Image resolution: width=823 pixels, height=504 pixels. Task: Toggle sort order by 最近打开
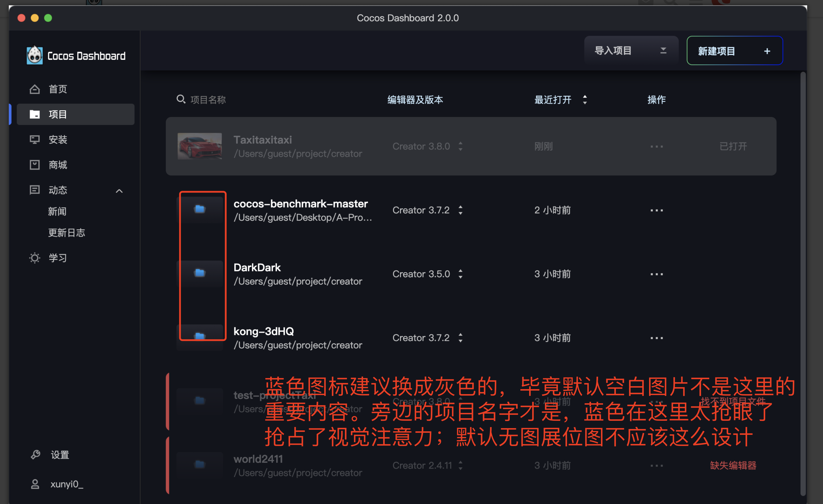click(585, 99)
